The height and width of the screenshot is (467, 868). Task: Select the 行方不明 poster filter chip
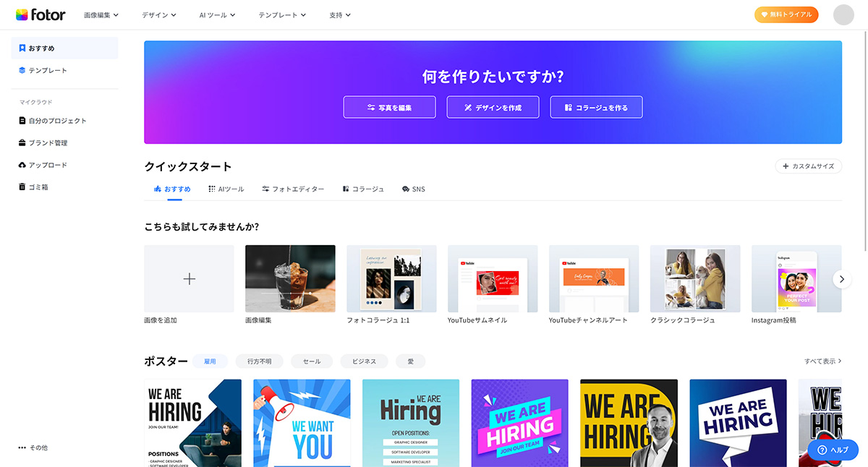coord(259,361)
